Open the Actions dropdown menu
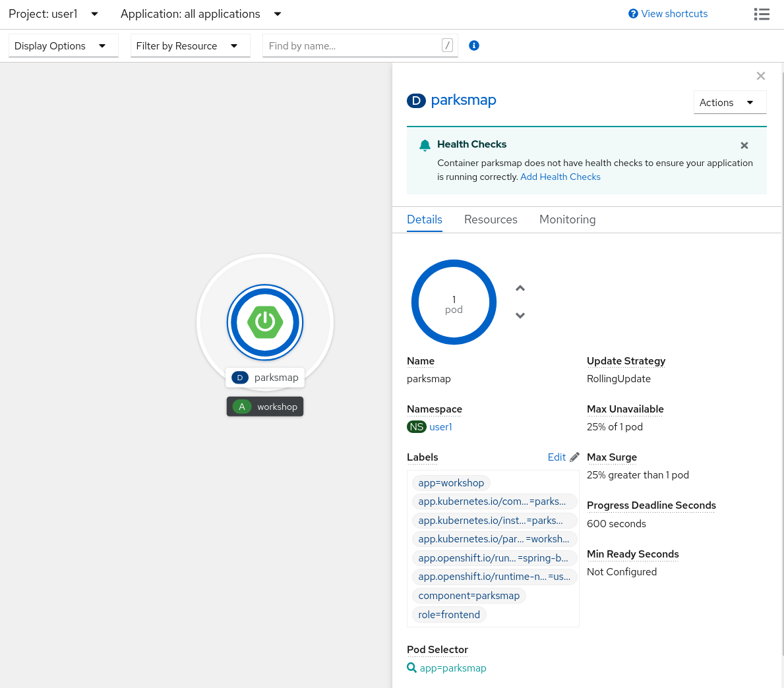Image resolution: width=784 pixels, height=688 pixels. [729, 103]
